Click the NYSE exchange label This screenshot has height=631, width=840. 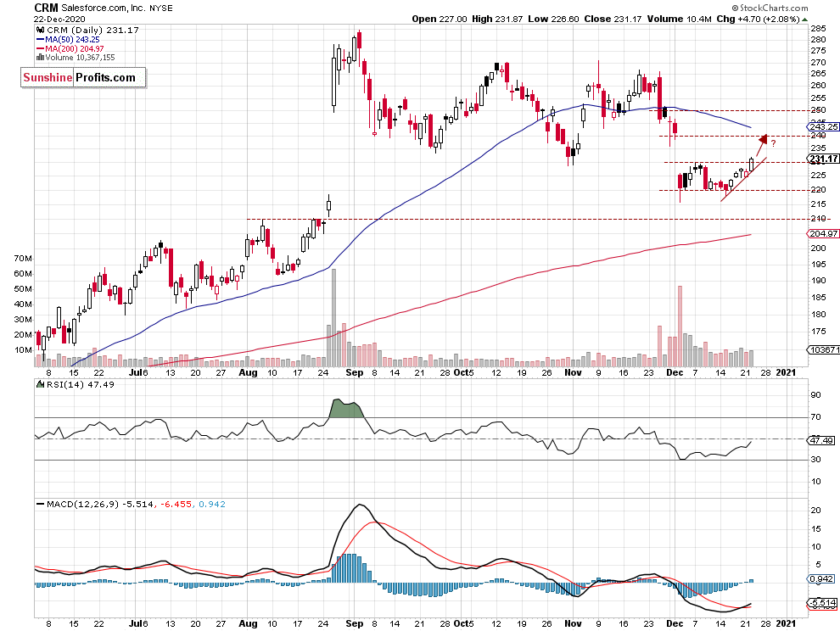pos(160,8)
